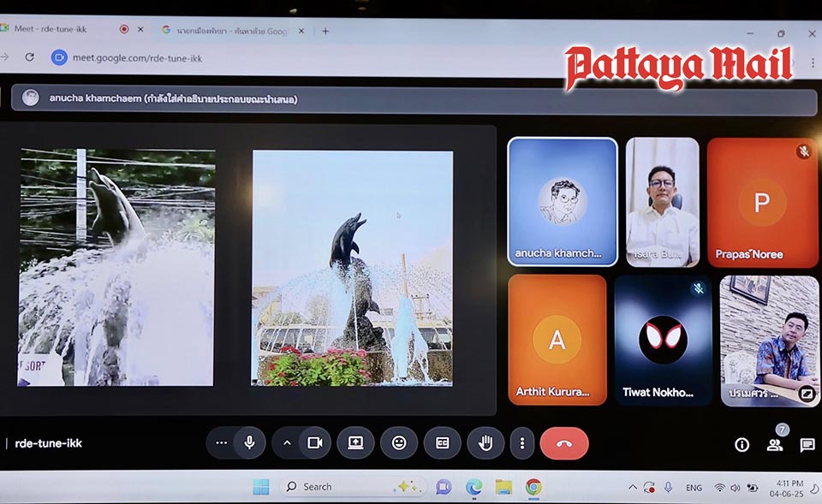Open a new browser tab
Viewport: 822px width, 504px height.
(325, 31)
